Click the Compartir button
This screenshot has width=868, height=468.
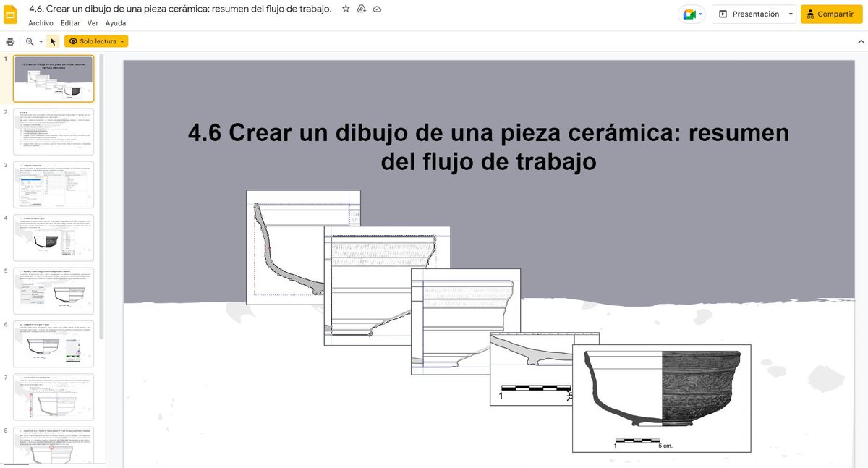pos(830,13)
